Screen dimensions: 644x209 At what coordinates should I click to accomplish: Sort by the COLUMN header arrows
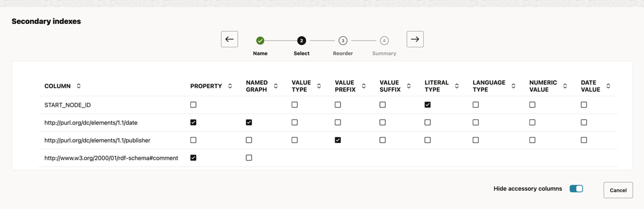click(79, 86)
